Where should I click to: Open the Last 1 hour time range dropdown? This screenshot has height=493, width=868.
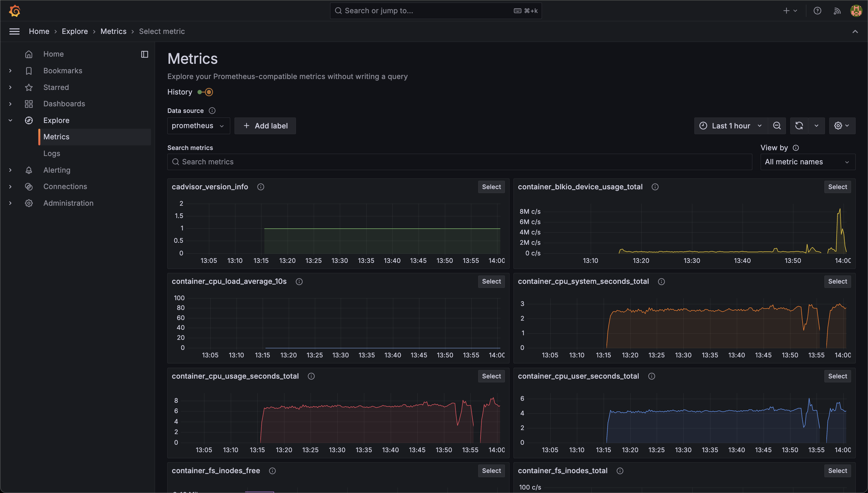click(x=730, y=125)
